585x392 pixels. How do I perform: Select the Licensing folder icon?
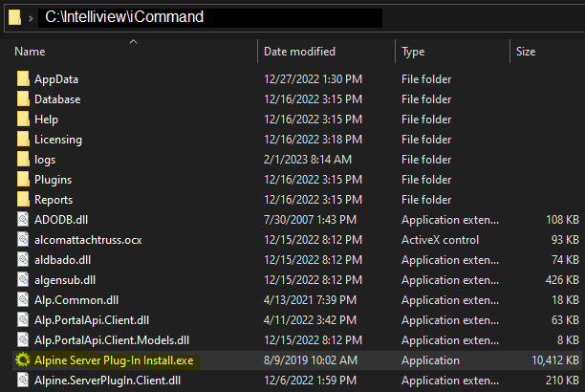point(23,140)
